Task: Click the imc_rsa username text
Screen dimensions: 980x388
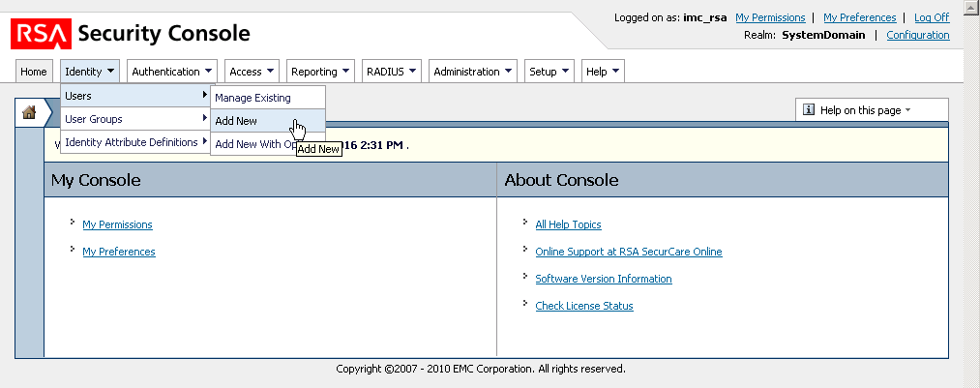Action: coord(705,17)
